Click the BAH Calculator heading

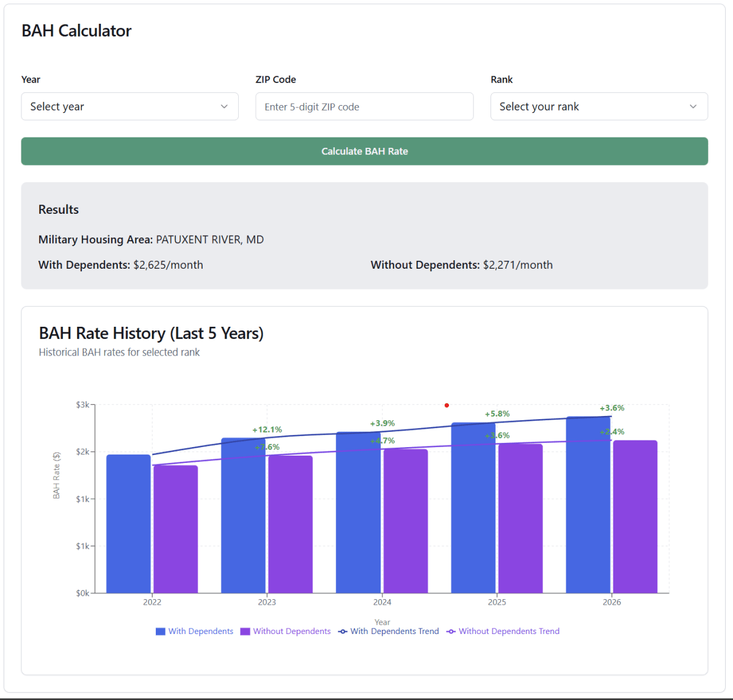point(76,31)
